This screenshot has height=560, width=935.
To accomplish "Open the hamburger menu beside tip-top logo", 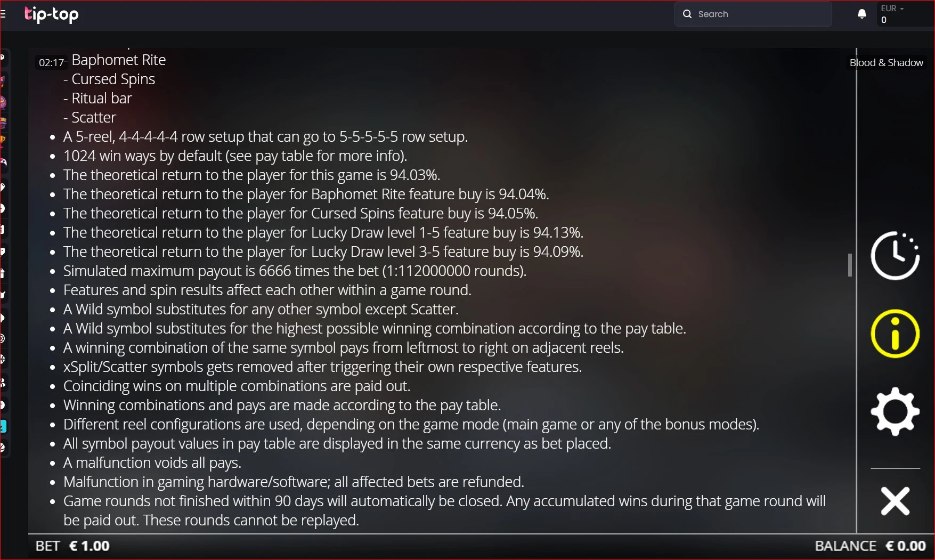I will click(x=3, y=14).
